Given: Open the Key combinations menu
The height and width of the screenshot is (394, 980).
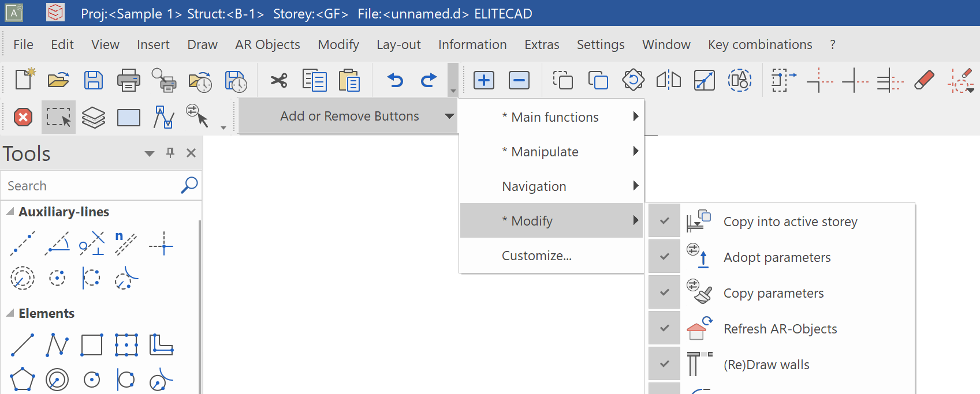Looking at the screenshot, I should 760,44.
